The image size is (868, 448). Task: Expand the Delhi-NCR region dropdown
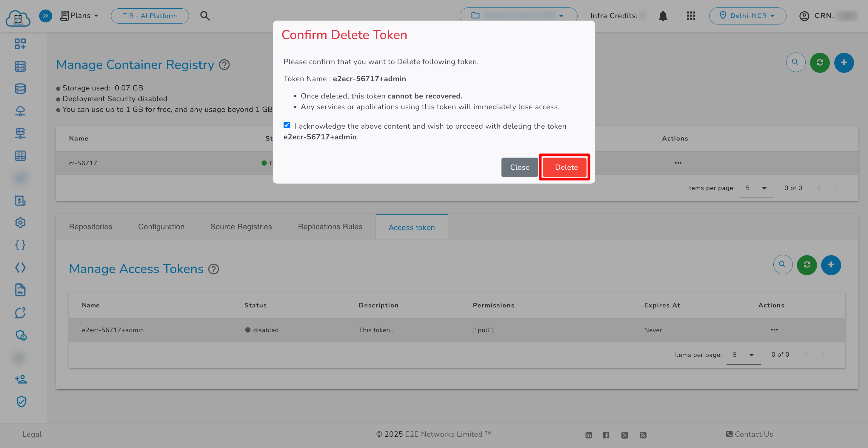(747, 16)
